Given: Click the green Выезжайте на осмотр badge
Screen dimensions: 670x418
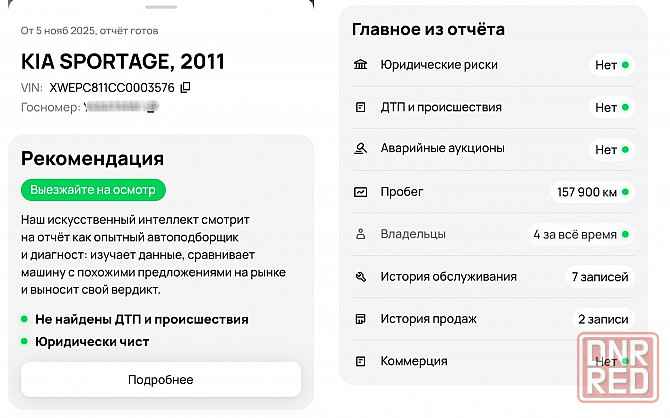Looking at the screenshot, I should click(93, 190).
